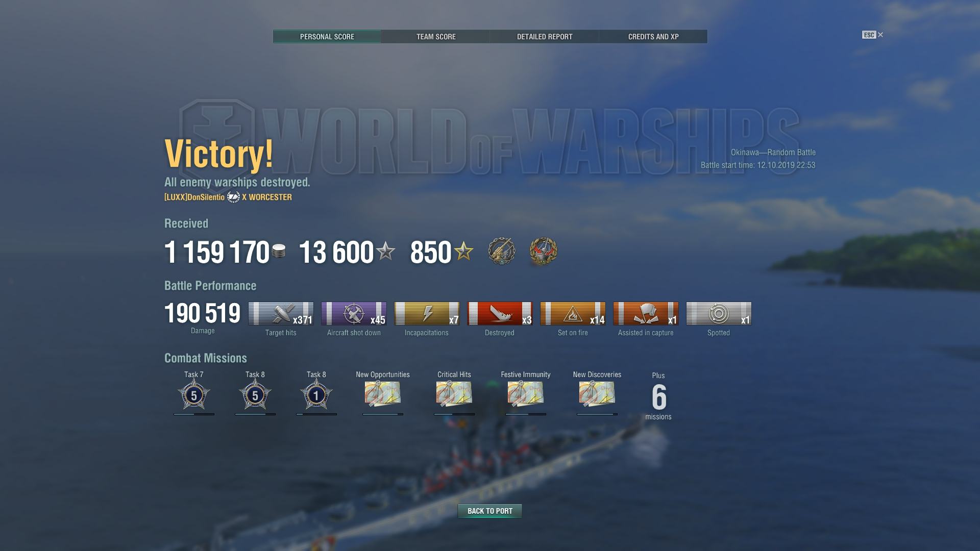Open the Critical Hits mission icon

point(454,394)
